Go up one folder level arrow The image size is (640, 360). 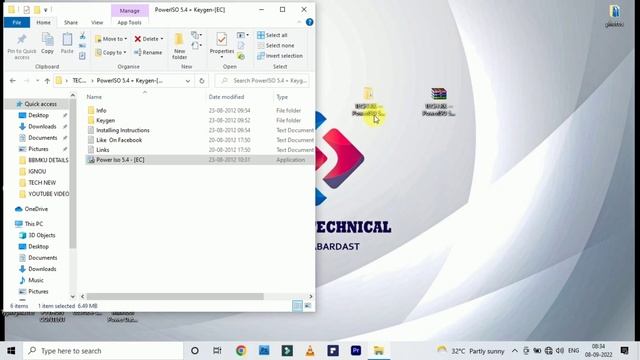tap(47, 81)
